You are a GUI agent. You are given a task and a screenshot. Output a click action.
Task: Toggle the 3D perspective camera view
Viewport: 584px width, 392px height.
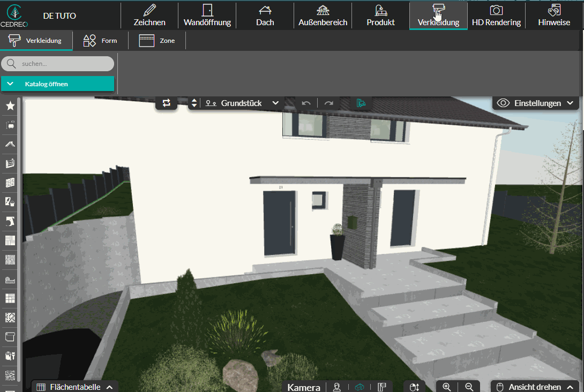[x=360, y=387]
